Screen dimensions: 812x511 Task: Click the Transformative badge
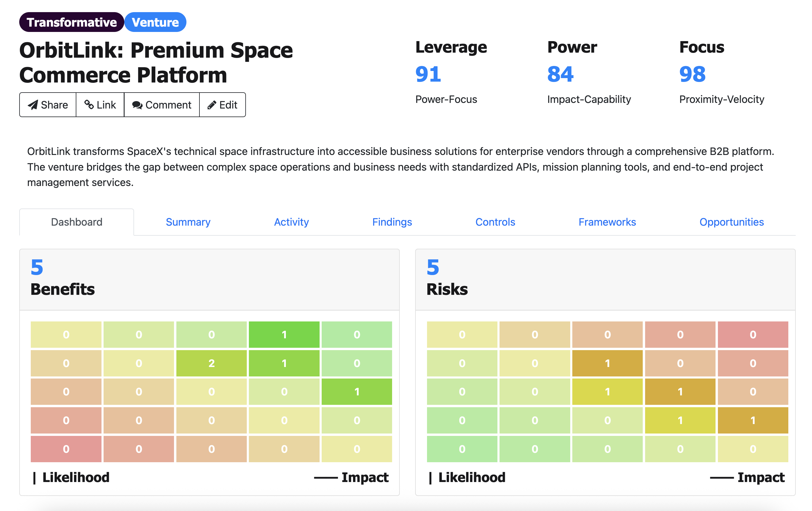72,22
